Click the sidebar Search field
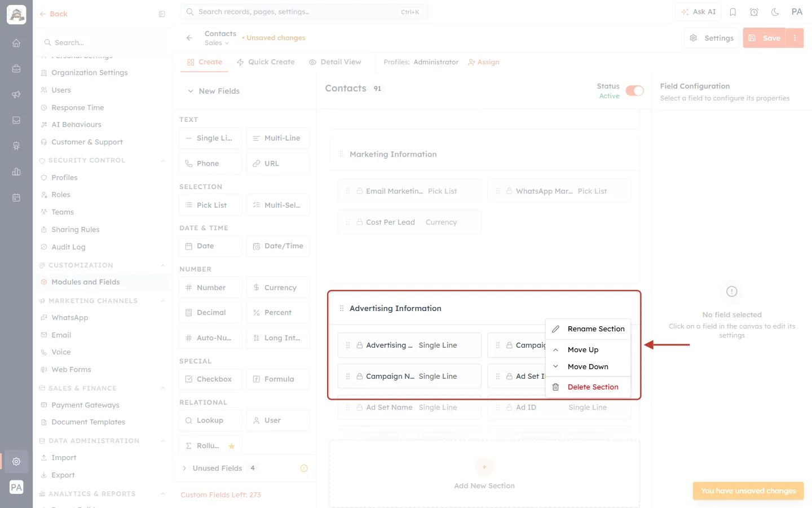The width and height of the screenshot is (812, 508). pyautogui.click(x=103, y=43)
